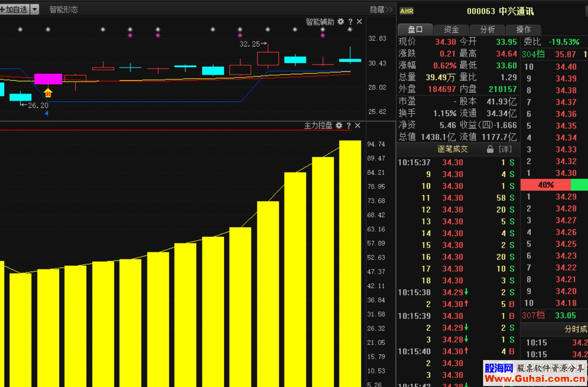Select the candle labeled 32.25 high
Viewport: 588px width, 387px height.
click(x=268, y=59)
